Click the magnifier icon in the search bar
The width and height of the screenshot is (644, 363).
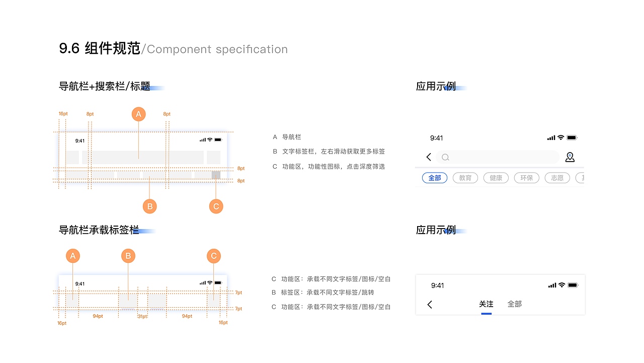click(x=445, y=157)
